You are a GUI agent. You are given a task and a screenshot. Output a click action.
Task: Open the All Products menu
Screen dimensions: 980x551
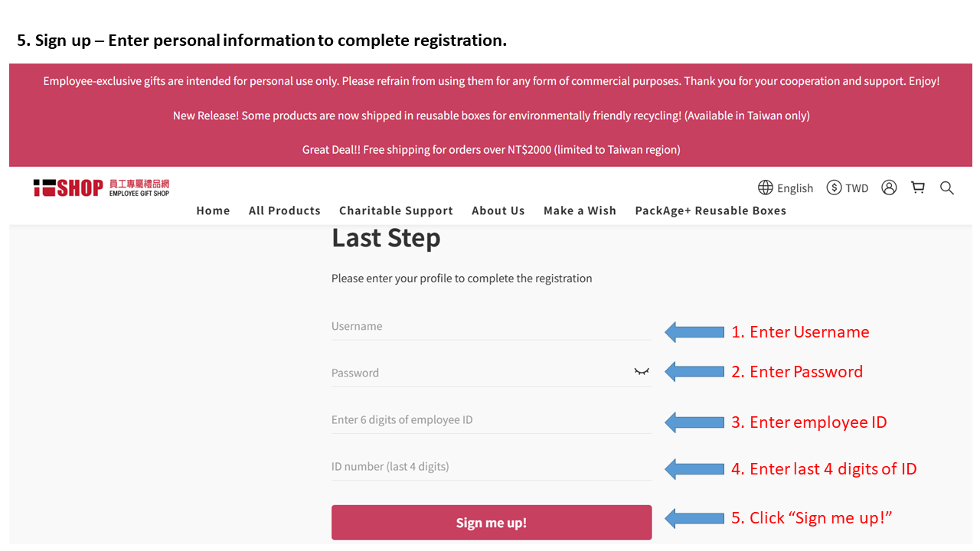tap(285, 210)
